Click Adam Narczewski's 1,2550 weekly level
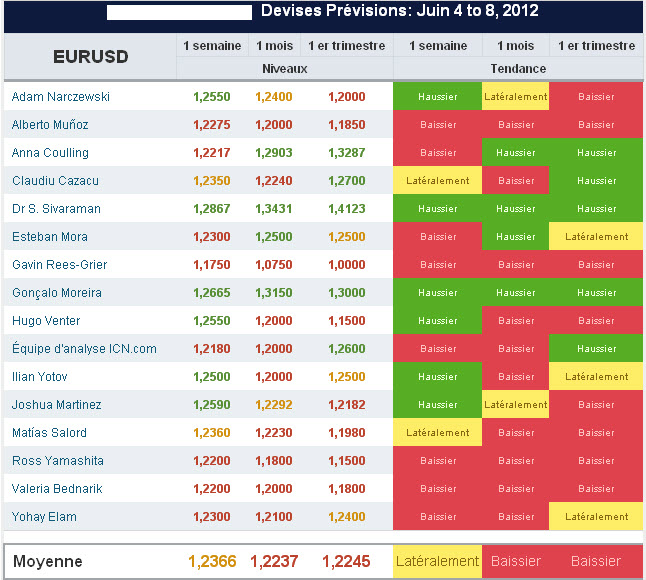The image size is (646, 580). pos(212,97)
